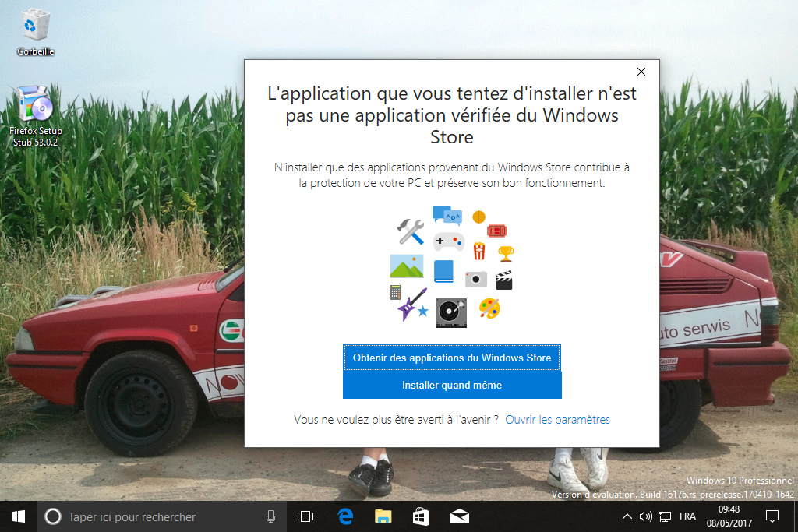Open the volume control icon
Image resolution: width=798 pixels, height=532 pixels.
646,516
